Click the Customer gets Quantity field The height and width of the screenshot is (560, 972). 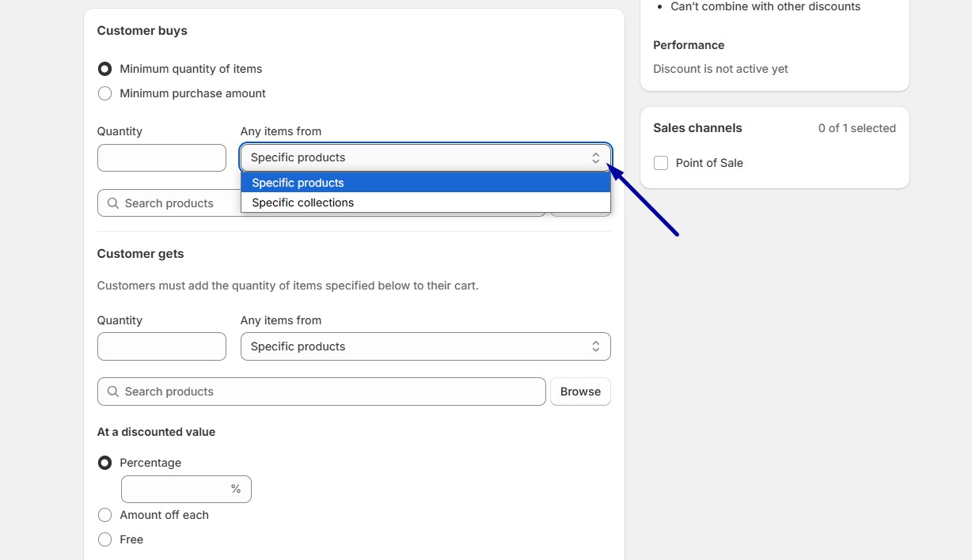[161, 346]
